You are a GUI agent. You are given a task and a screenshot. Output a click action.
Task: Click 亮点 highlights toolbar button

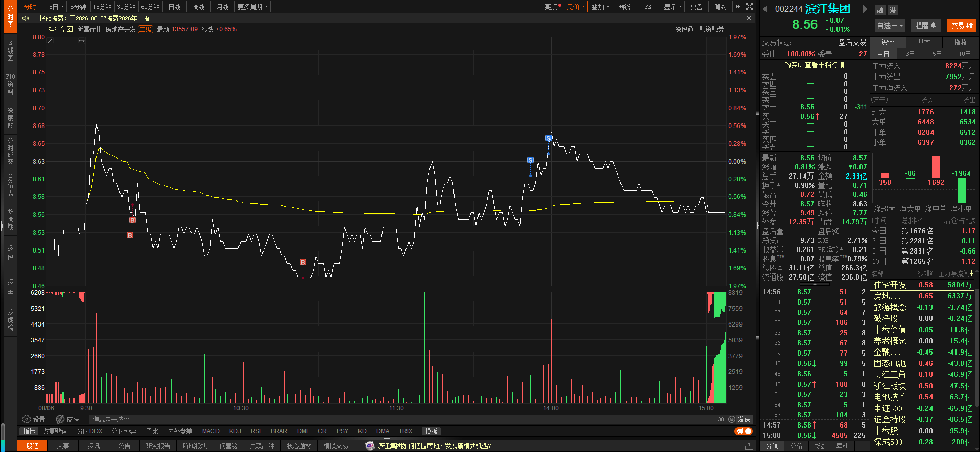pyautogui.click(x=552, y=7)
